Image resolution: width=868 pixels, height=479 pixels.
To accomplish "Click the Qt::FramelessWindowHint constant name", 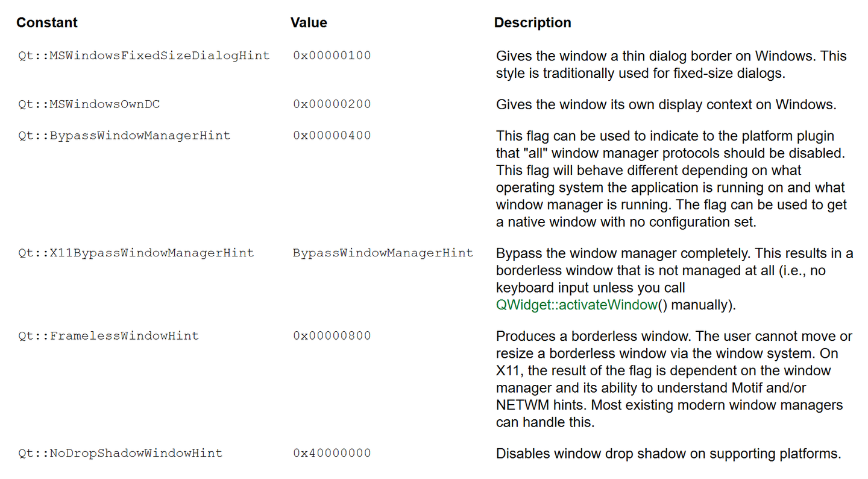I will pos(108,336).
